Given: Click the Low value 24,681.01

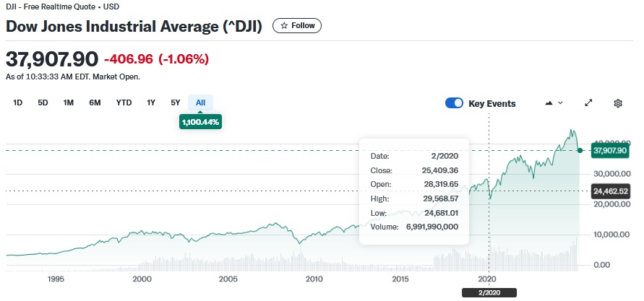Looking at the screenshot, I should (x=441, y=213).
